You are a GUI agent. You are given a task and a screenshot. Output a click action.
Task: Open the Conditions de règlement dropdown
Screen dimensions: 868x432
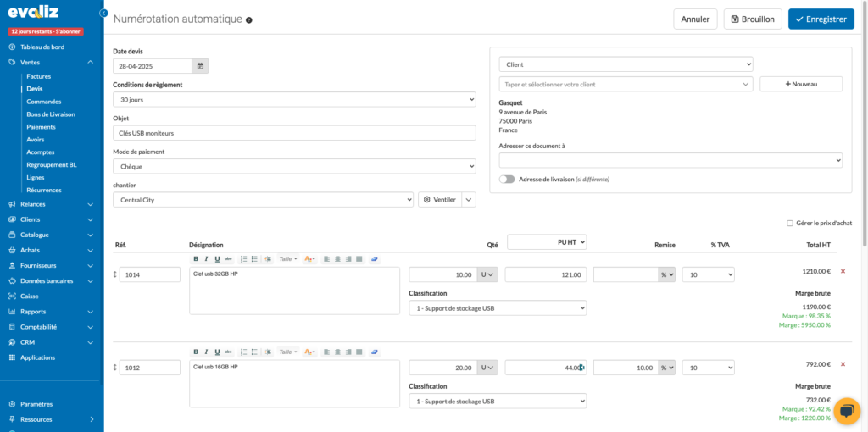pos(294,100)
